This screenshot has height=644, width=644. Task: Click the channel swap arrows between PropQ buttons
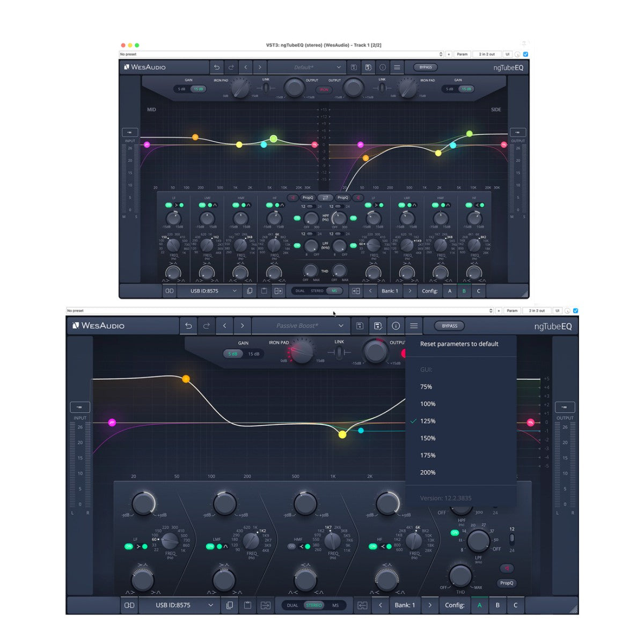pos(325,197)
